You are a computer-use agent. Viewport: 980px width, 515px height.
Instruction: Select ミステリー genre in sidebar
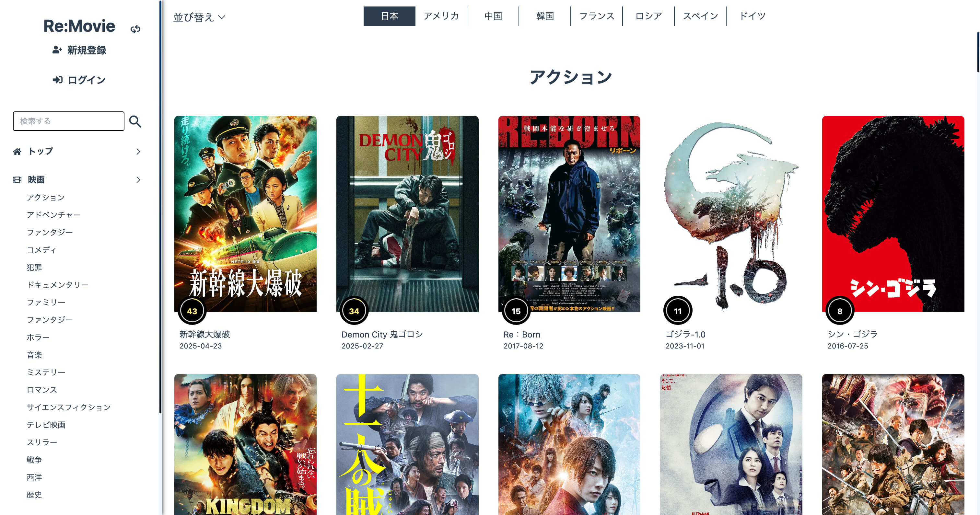(46, 372)
